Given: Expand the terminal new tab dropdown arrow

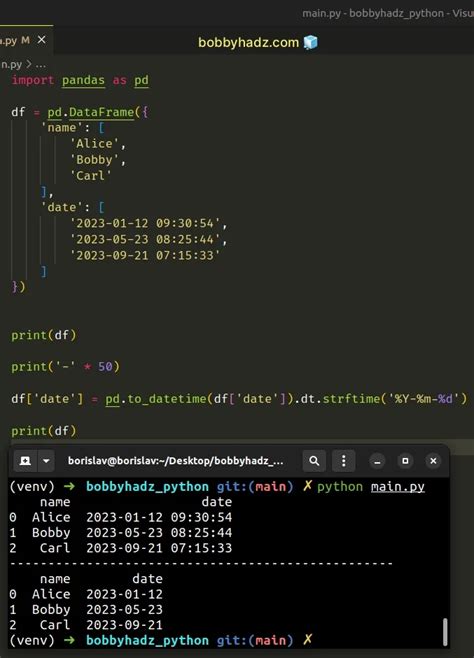Looking at the screenshot, I should point(46,461).
